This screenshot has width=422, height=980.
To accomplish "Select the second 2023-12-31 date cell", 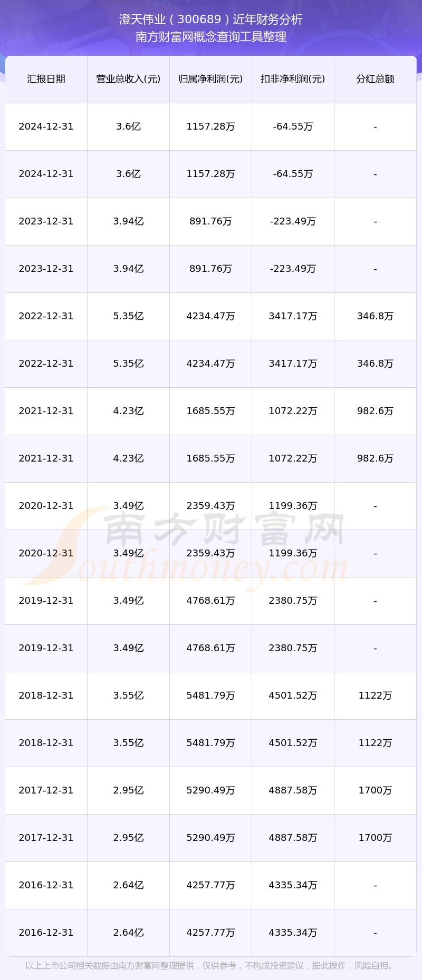I will click(46, 269).
